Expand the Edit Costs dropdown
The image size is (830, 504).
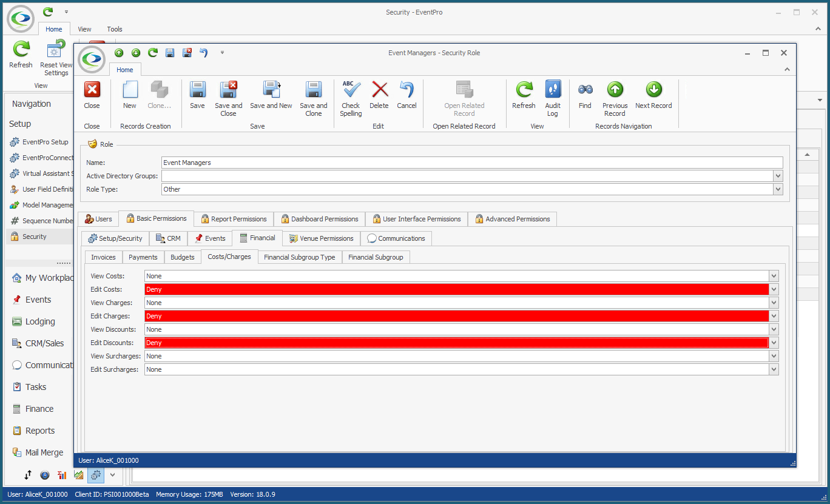[x=774, y=289]
